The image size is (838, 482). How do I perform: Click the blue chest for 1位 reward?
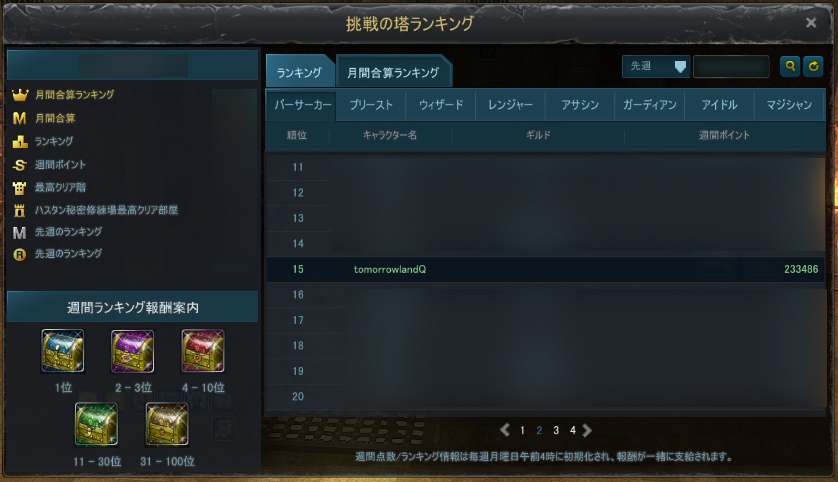(63, 351)
